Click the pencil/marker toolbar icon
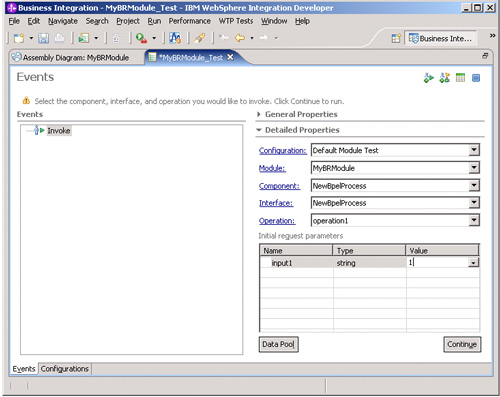The width and height of the screenshot is (500, 397). pos(200,38)
